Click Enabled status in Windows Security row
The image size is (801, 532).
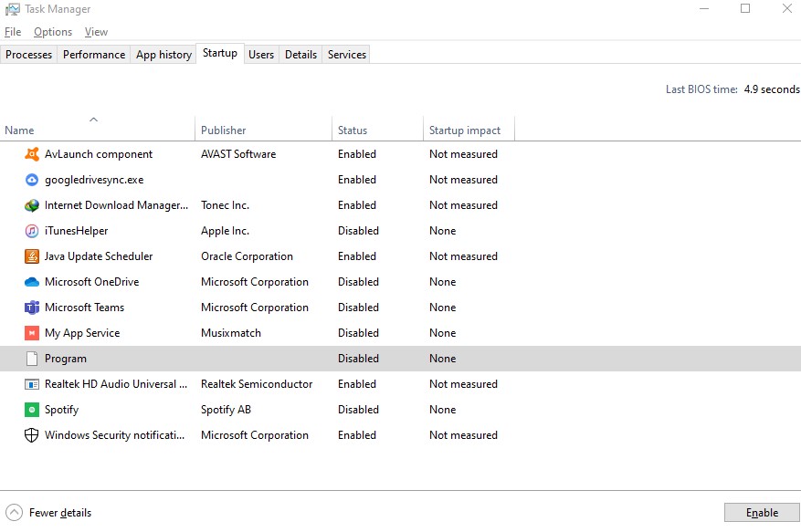[x=357, y=435]
